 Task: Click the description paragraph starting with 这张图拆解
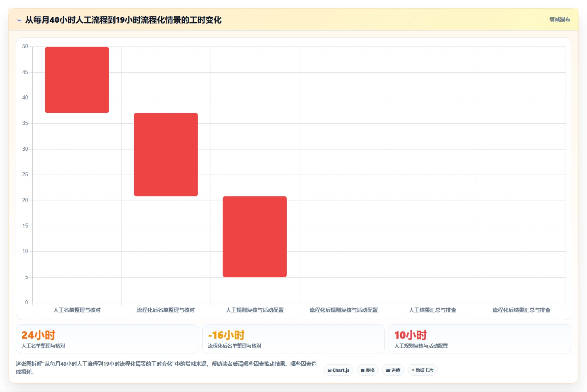(x=166, y=368)
